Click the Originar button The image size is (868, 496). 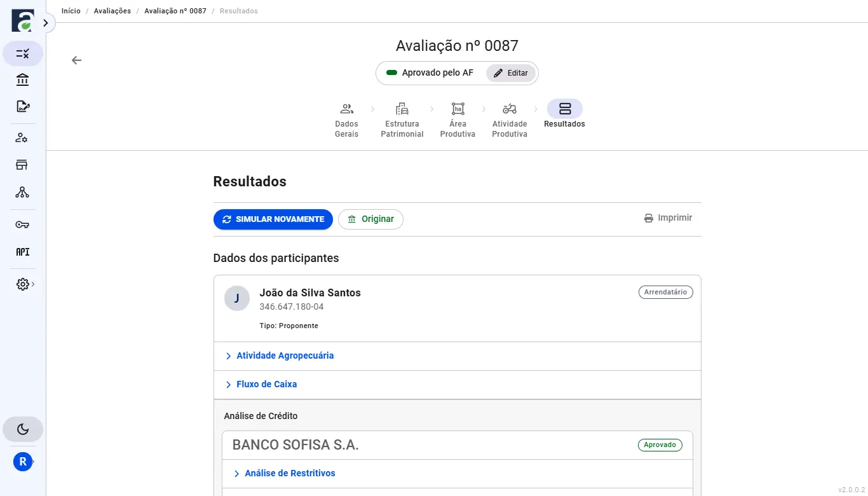tap(370, 219)
